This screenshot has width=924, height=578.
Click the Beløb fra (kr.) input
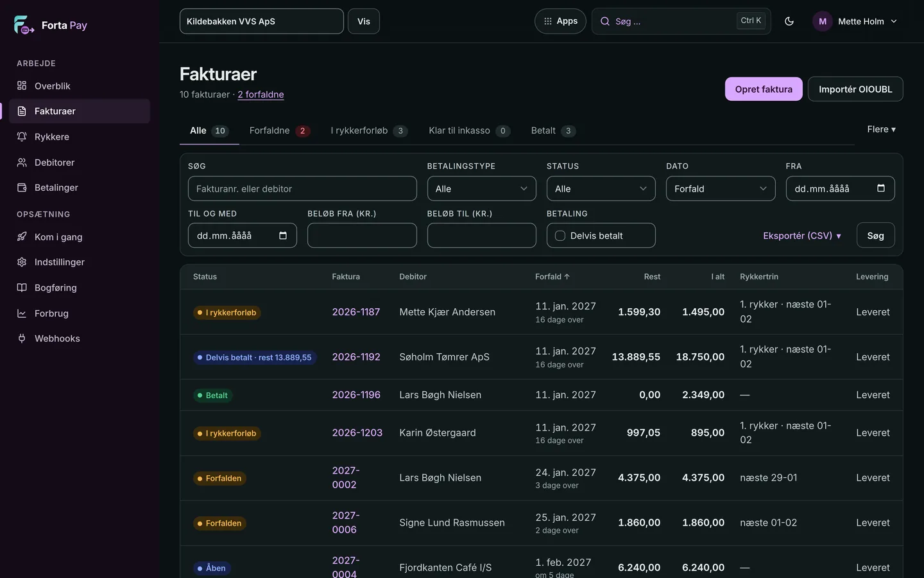[x=362, y=236]
